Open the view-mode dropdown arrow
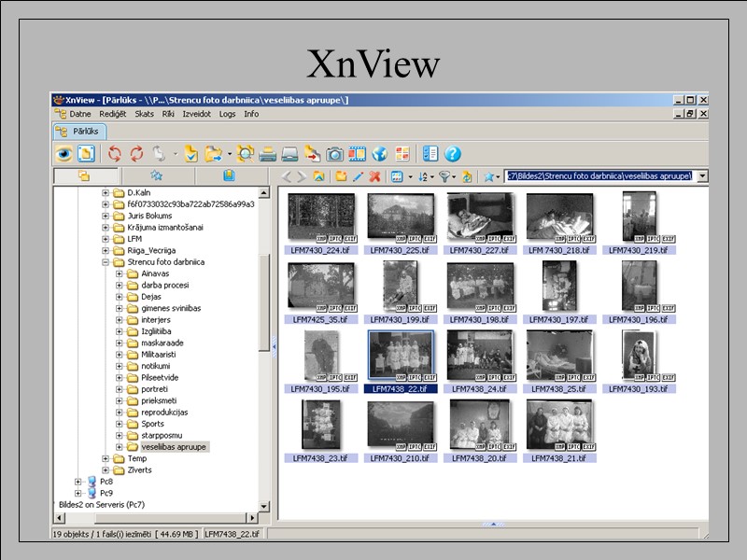 pyautogui.click(x=410, y=177)
